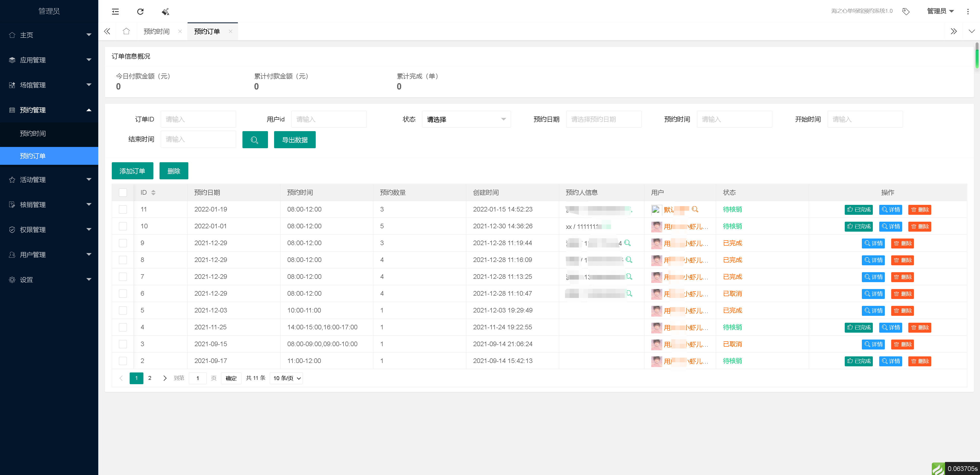Click the home tab icon
The height and width of the screenshot is (475, 980).
126,31
